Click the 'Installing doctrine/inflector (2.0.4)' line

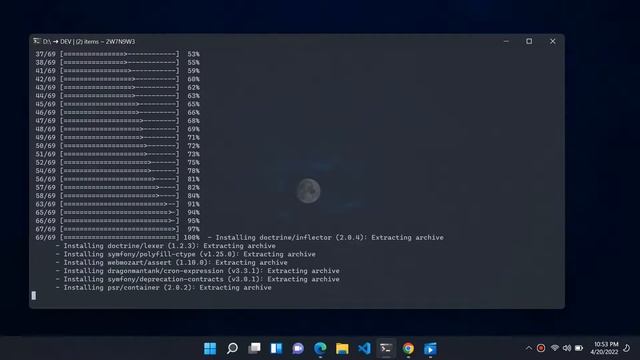325,238
